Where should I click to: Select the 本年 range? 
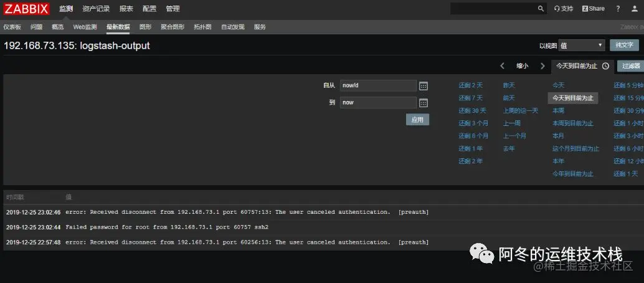coord(558,161)
